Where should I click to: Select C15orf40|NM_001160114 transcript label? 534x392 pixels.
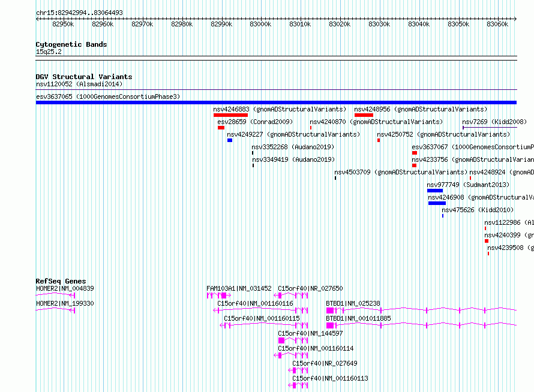coord(316,348)
